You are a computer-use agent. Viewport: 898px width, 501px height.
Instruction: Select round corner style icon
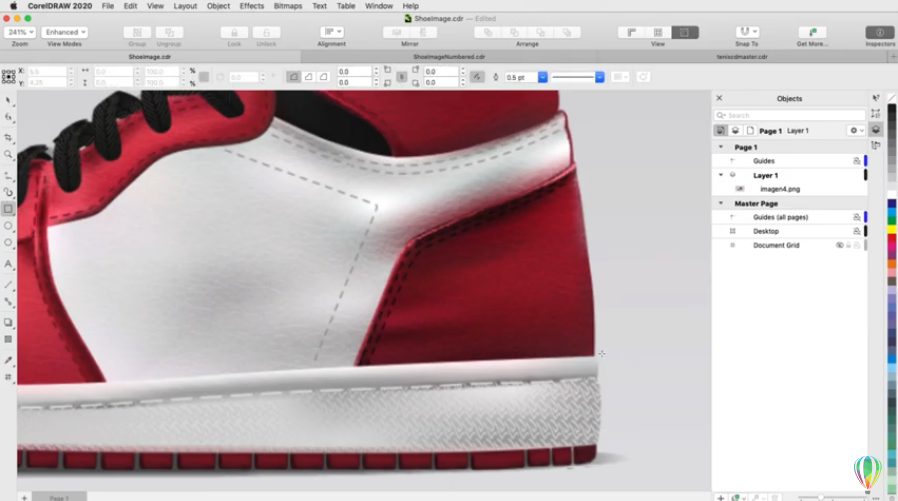point(293,77)
